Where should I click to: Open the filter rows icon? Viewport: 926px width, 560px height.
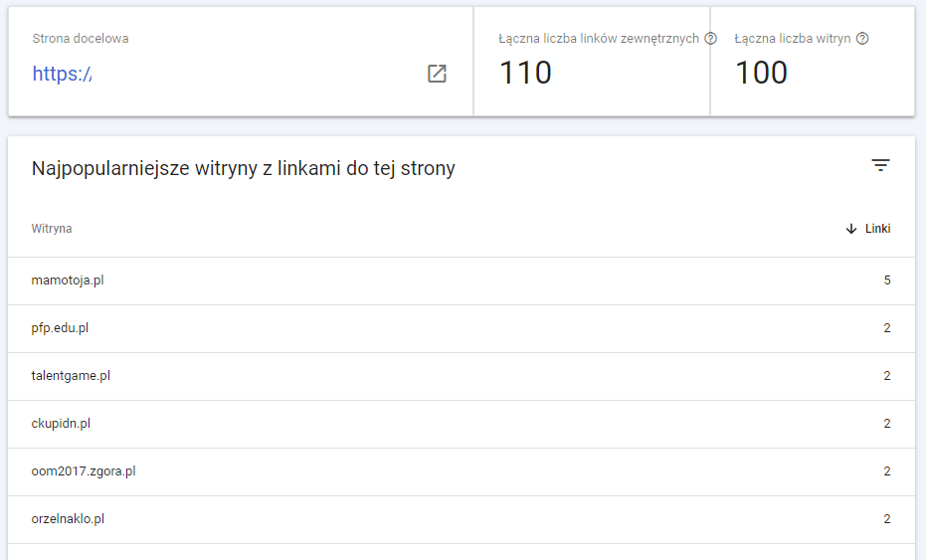pyautogui.click(x=880, y=165)
